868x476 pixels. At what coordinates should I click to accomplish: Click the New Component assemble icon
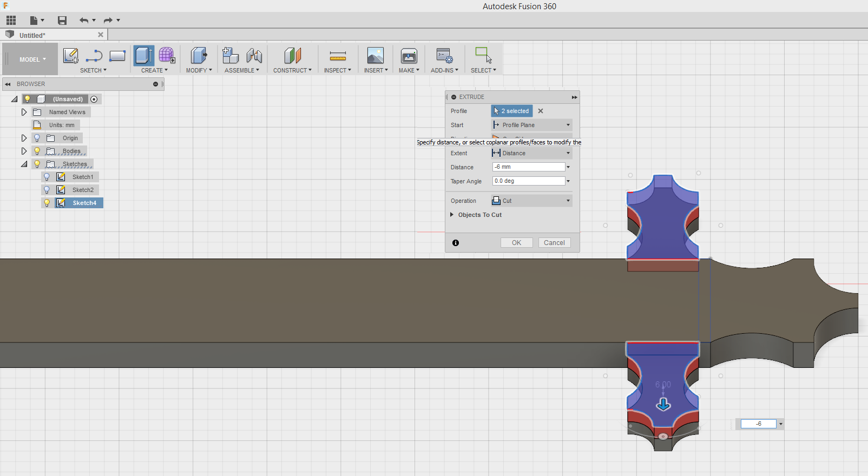coord(231,56)
